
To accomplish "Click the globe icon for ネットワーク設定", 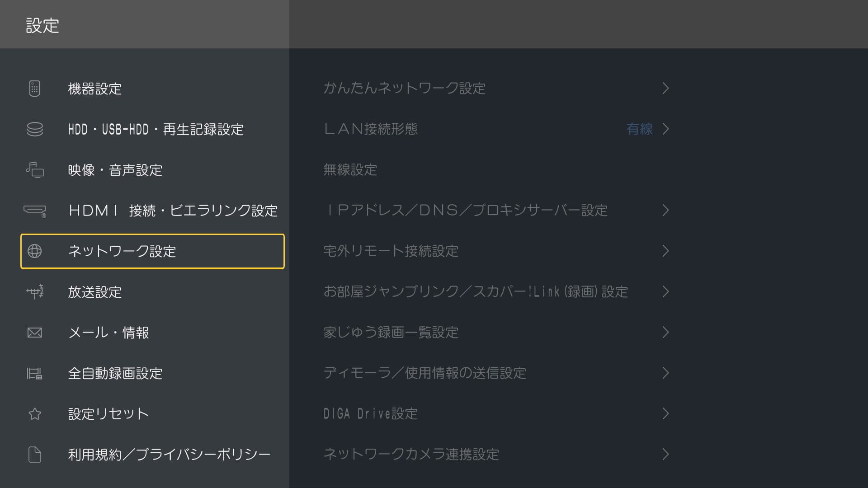I will tap(35, 251).
